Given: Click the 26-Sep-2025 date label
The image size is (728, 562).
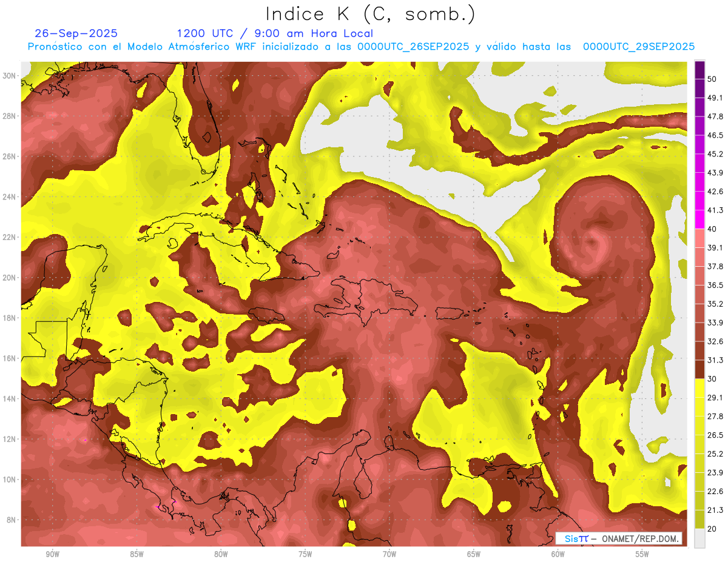Looking at the screenshot, I should [76, 33].
